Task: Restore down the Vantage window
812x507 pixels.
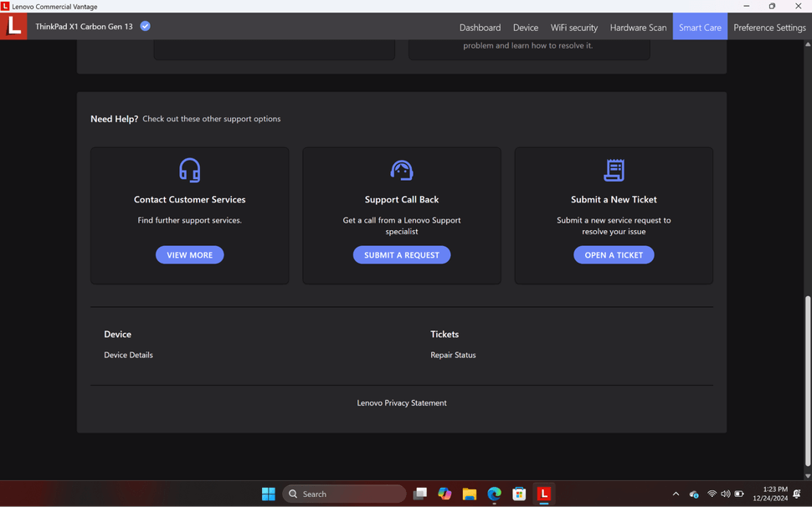Action: 772,6
